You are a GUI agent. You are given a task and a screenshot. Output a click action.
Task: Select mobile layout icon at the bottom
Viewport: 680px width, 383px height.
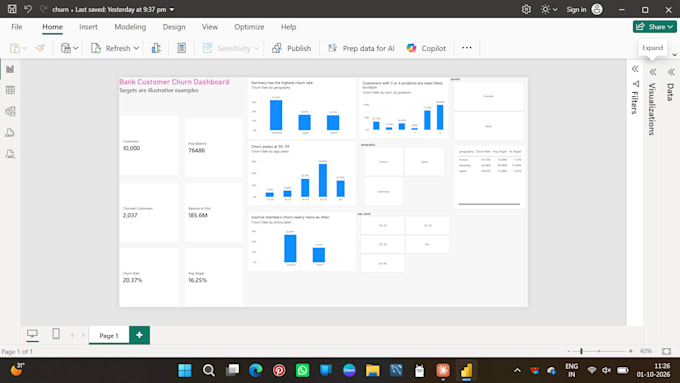coord(56,334)
